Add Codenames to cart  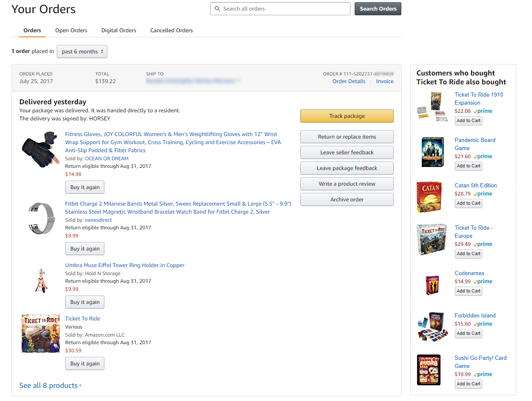pos(468,291)
